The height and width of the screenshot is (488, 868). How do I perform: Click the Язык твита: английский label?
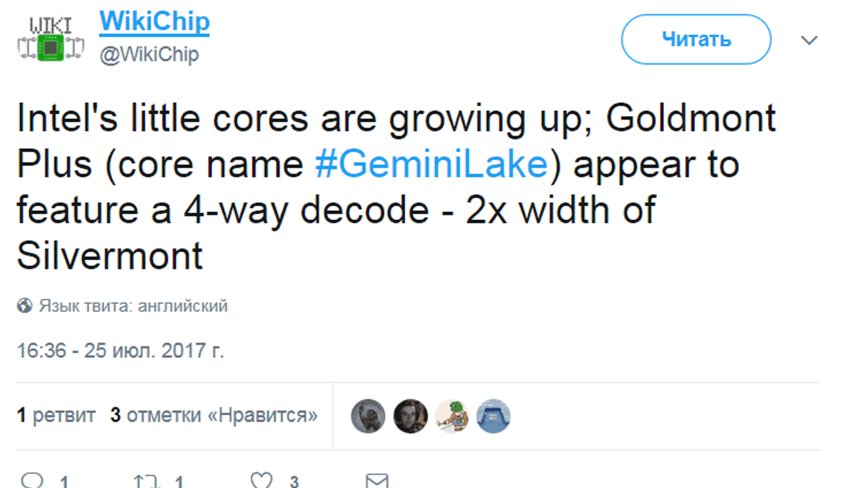coord(133,306)
